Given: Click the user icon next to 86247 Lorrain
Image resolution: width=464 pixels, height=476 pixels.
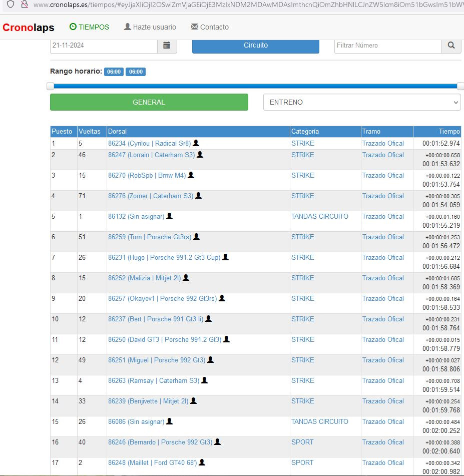Looking at the screenshot, I should click(x=200, y=155).
